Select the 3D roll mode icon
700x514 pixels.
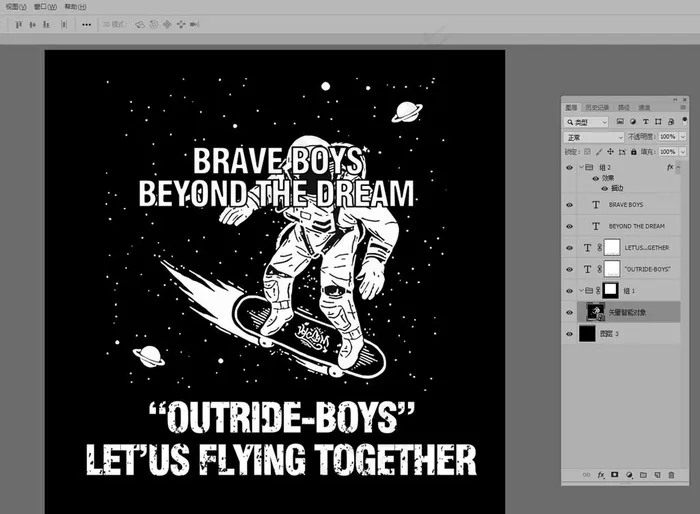[154, 25]
